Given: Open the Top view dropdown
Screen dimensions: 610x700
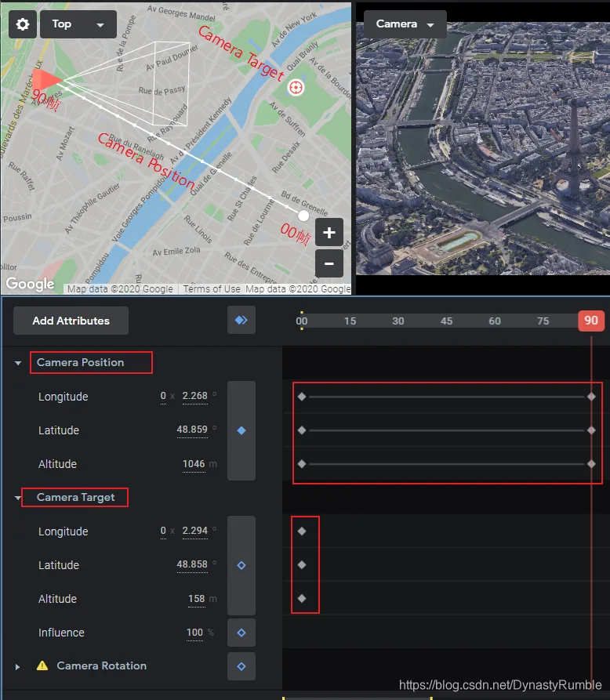Looking at the screenshot, I should click(x=78, y=24).
